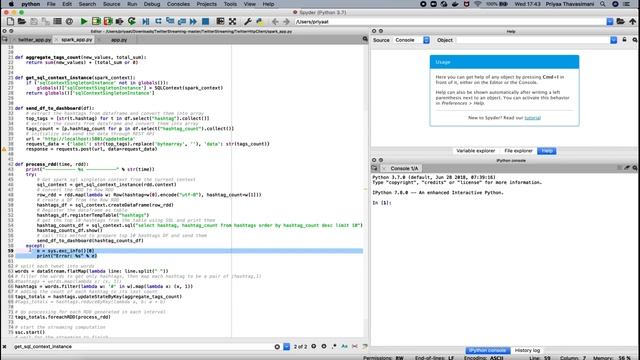
Task: Open editor tab browse menu icon
Action: [5, 40]
